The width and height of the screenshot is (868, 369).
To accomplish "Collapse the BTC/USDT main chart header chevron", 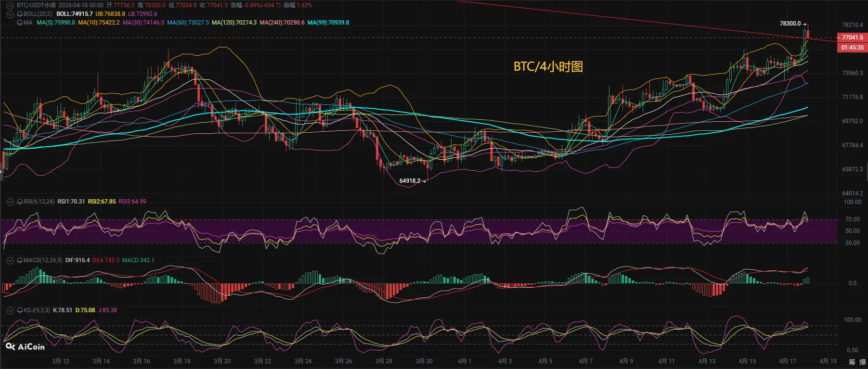I will pos(10,5).
